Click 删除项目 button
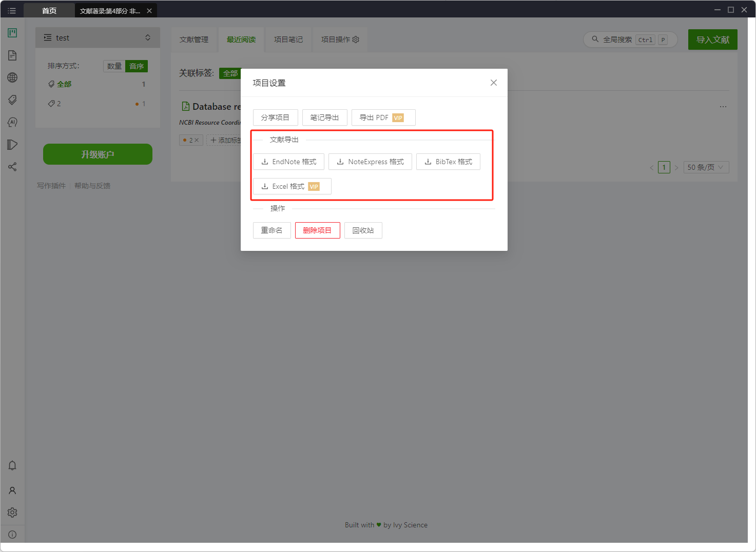 pos(317,230)
